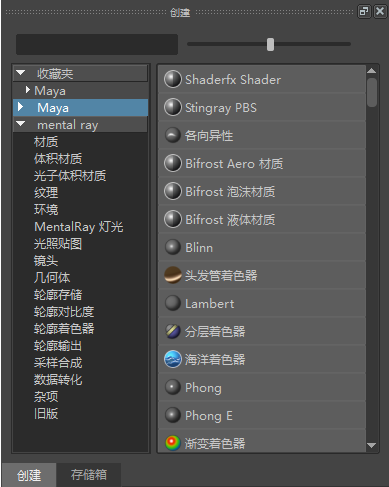Click the 海洋着色器 ocean shader icon
389x487 pixels.
[173, 359]
